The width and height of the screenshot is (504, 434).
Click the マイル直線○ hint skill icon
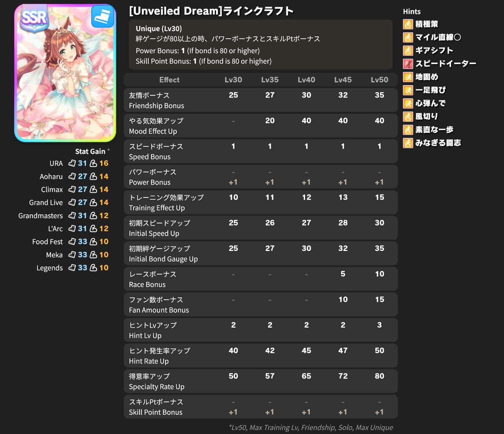pos(408,37)
